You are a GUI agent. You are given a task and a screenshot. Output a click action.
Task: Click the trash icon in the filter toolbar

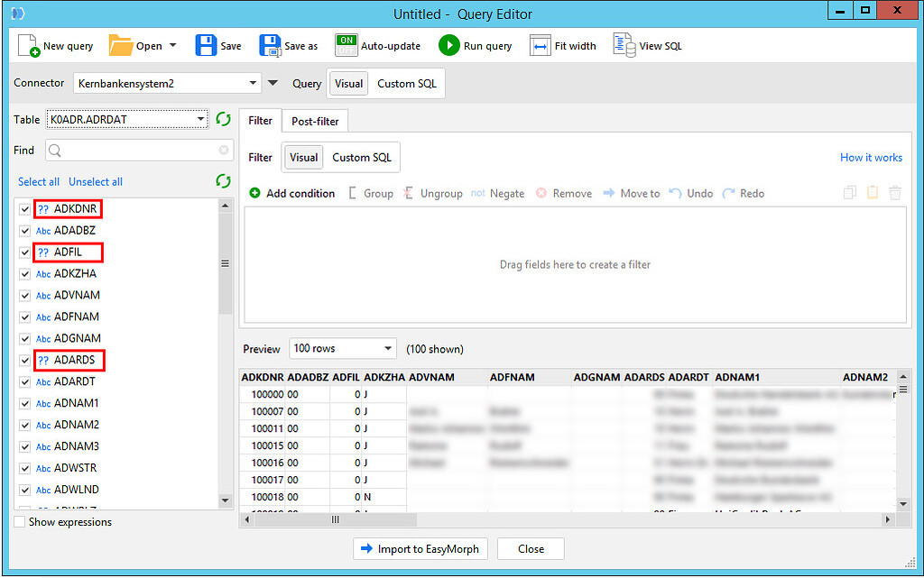(x=893, y=193)
